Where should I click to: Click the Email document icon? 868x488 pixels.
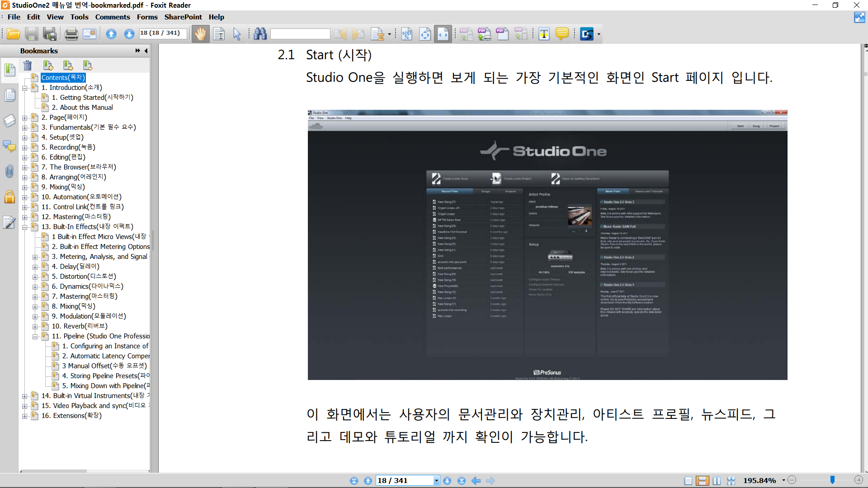point(90,34)
